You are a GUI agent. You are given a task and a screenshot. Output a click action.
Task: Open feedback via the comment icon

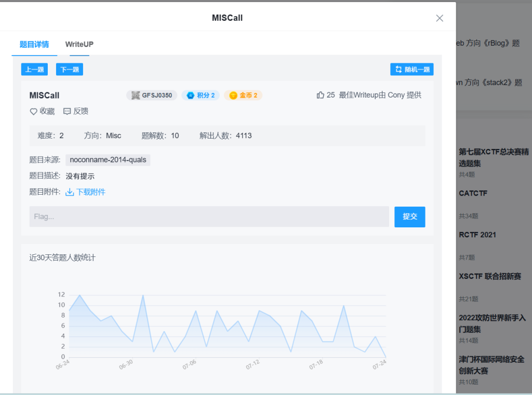[67, 111]
